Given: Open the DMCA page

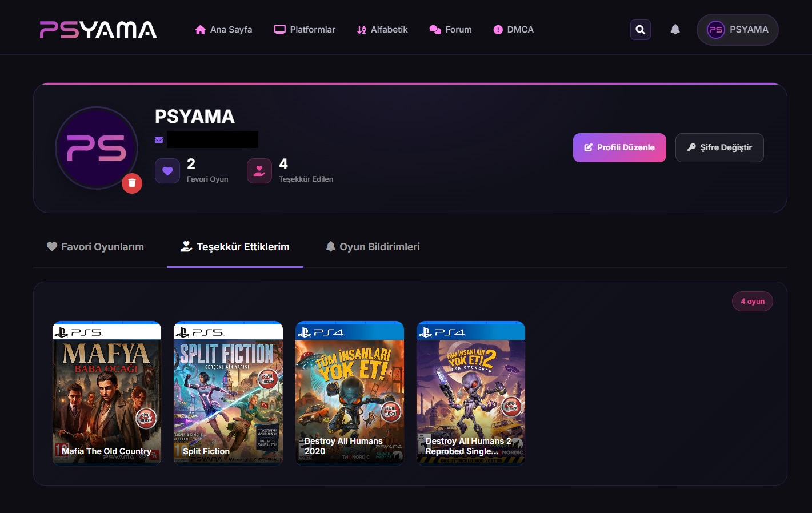Looking at the screenshot, I should click(513, 30).
